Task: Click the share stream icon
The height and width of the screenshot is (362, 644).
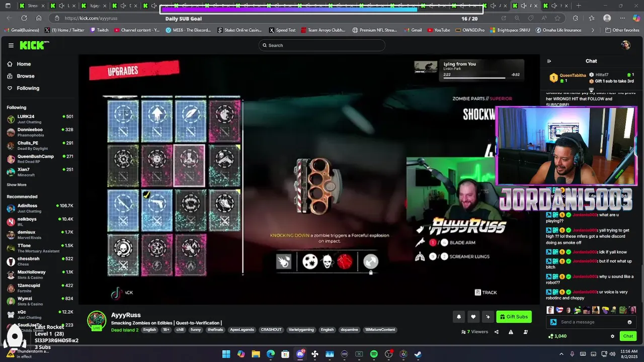Action: 496,332
